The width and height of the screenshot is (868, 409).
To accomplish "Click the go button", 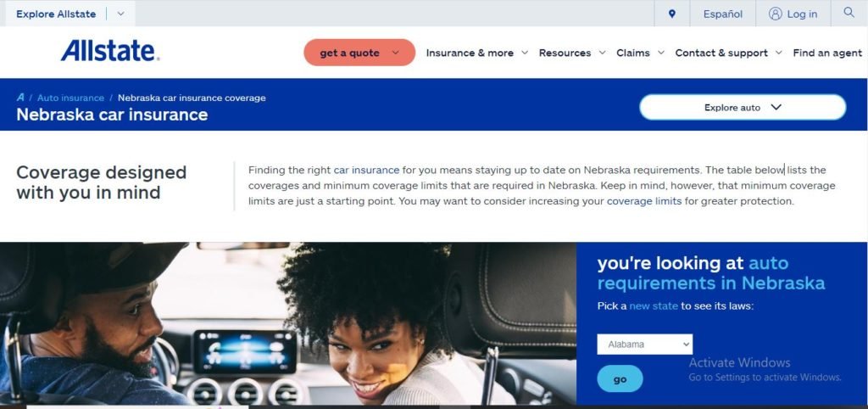I will click(x=620, y=379).
